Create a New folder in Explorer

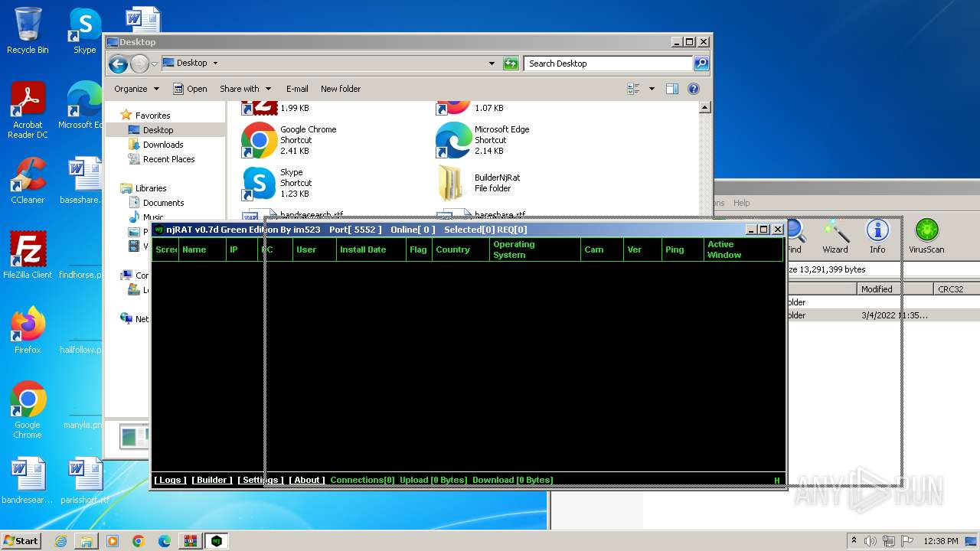[341, 89]
